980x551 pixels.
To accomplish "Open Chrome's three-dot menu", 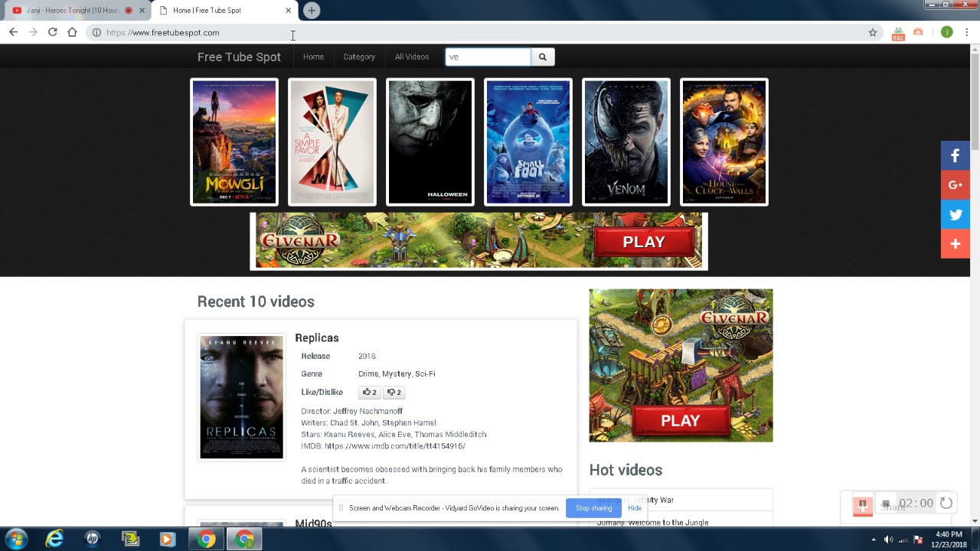I will pos(967,32).
